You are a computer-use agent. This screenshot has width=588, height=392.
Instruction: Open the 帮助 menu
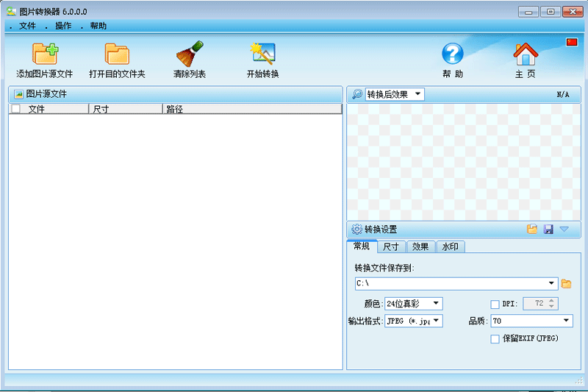point(98,26)
